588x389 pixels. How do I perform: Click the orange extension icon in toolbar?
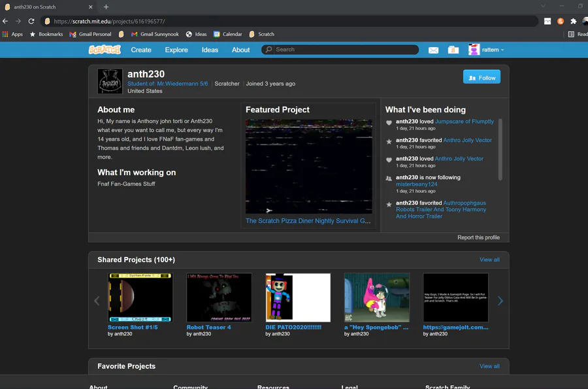click(561, 22)
